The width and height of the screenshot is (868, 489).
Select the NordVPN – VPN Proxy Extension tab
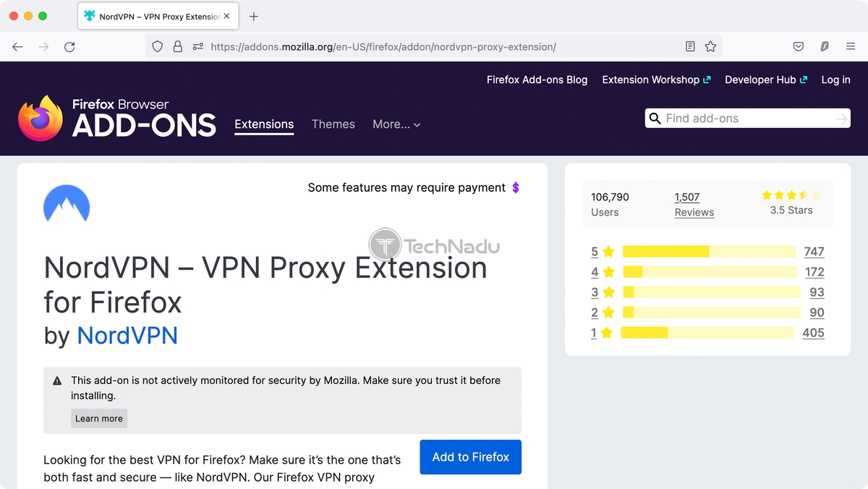point(158,16)
